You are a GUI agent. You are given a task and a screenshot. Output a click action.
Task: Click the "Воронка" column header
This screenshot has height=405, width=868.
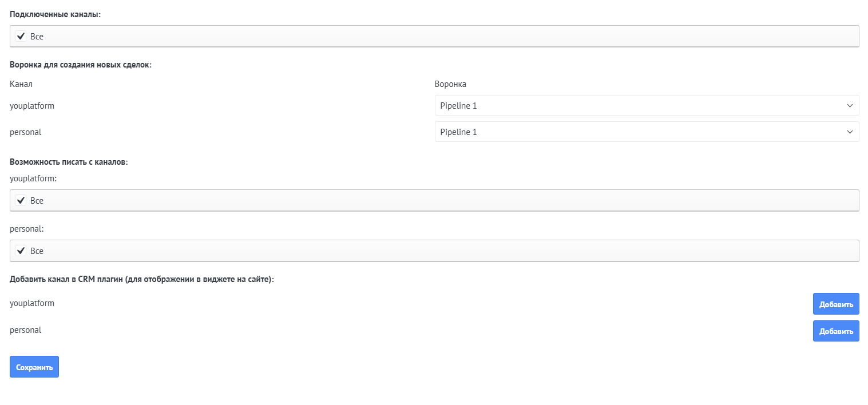(x=450, y=84)
